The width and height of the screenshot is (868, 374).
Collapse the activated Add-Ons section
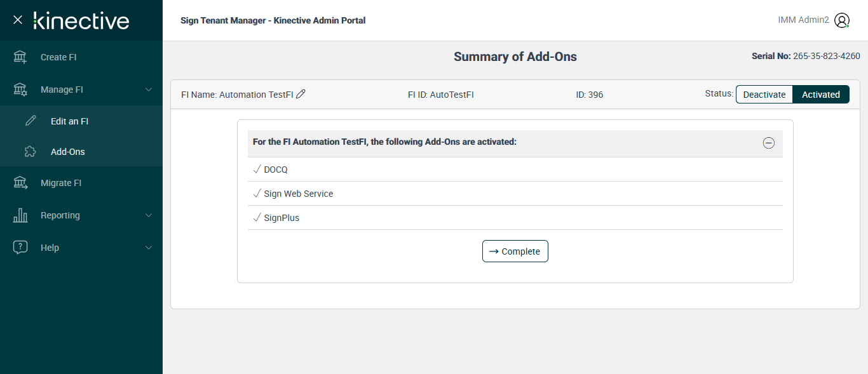(768, 143)
